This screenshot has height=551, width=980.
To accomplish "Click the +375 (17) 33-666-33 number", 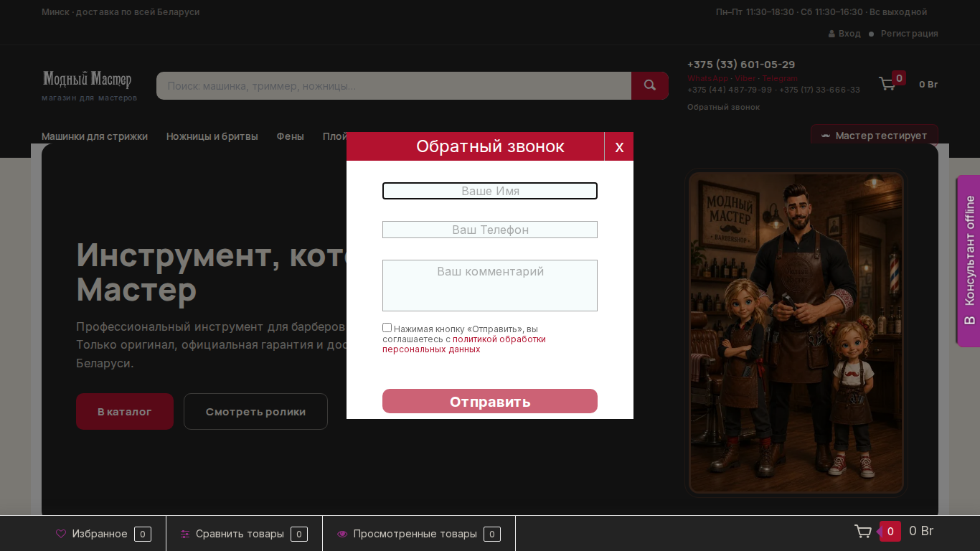I will pos(820,90).
